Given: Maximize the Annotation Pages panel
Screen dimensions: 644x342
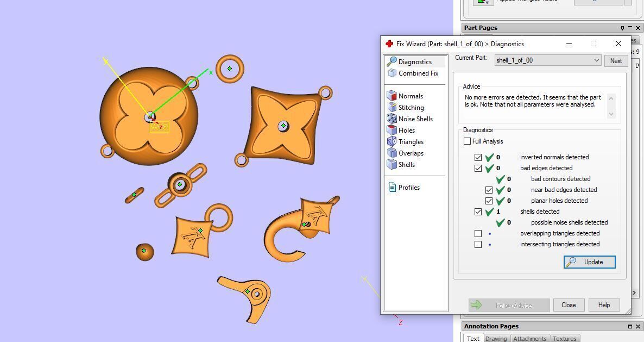Looking at the screenshot, I should point(630,326).
